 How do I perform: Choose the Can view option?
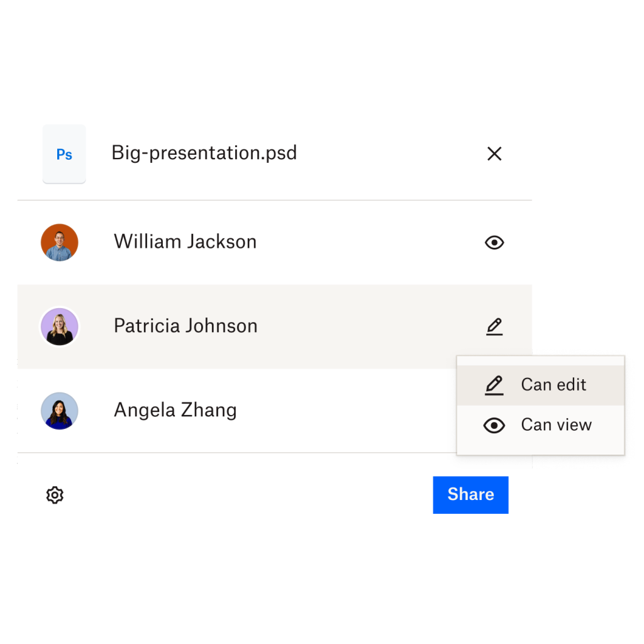556,425
